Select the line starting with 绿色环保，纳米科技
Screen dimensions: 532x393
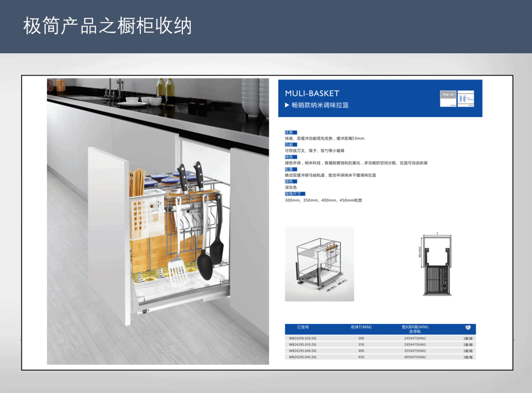(356, 163)
